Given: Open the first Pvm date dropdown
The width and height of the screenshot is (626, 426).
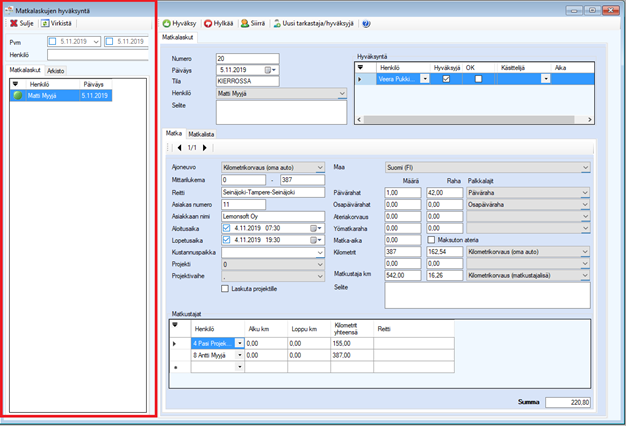Looking at the screenshot, I should click(x=96, y=42).
